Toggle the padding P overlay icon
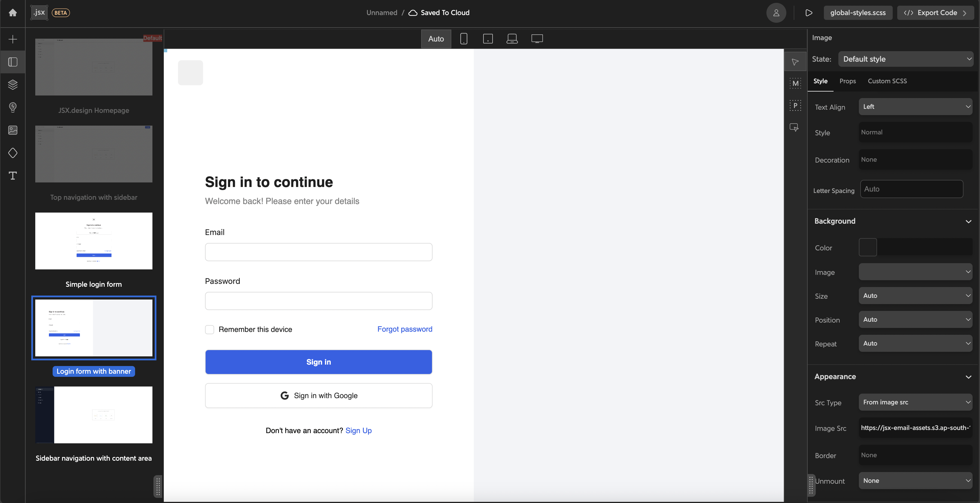This screenshot has height=503, width=980. coord(795,105)
